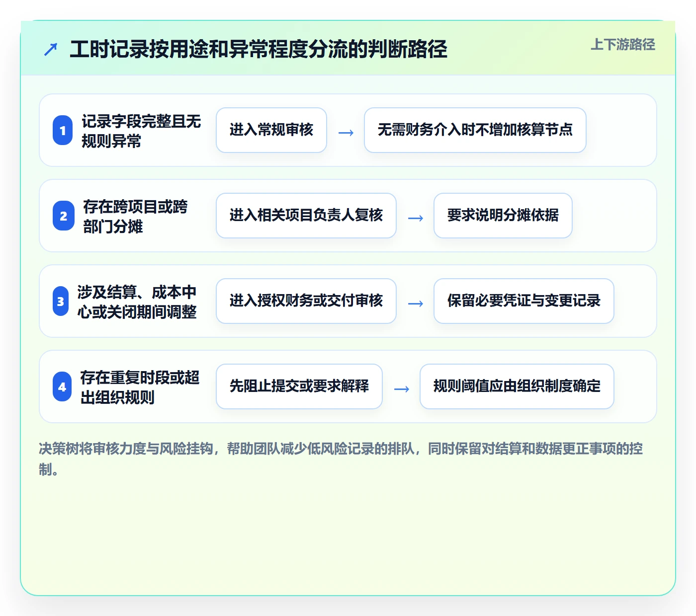Select condition 记录字段完整且无规则异常

coord(141,131)
